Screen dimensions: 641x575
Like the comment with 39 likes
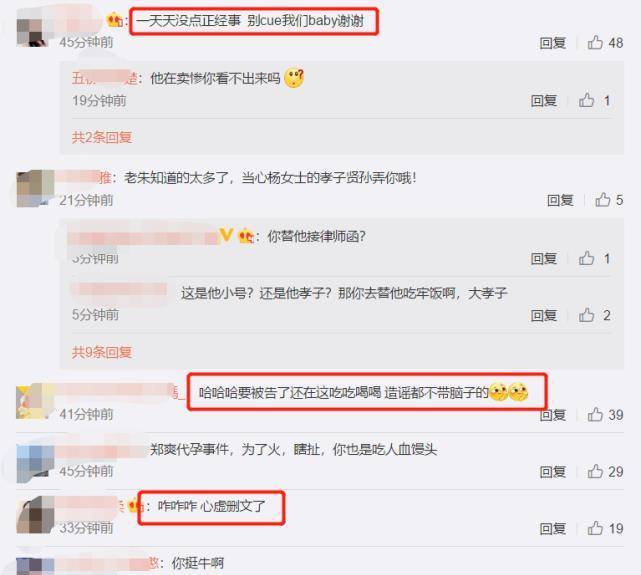click(595, 414)
